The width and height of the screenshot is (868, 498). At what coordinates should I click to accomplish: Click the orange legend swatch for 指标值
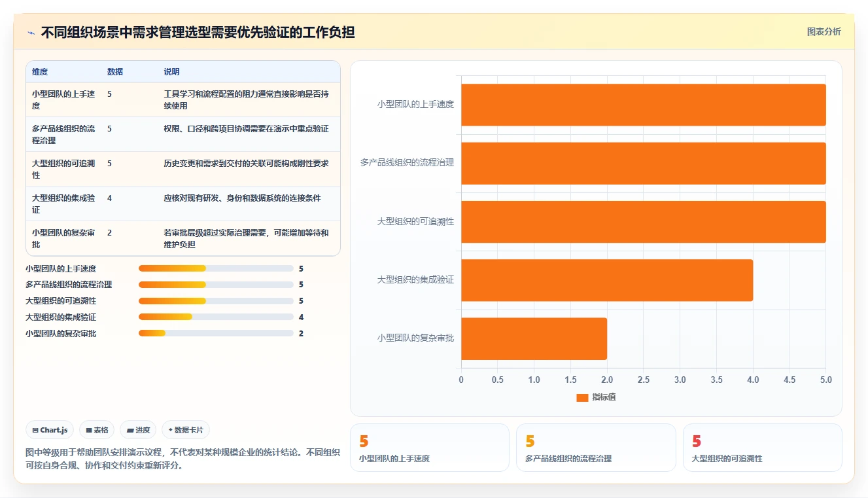click(x=582, y=397)
